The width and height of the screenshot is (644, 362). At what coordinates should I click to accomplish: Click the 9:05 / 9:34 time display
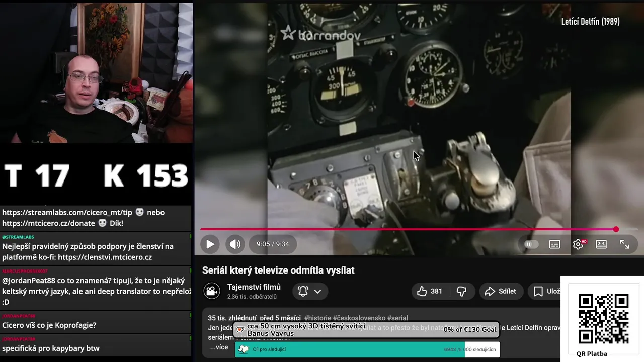click(x=273, y=244)
